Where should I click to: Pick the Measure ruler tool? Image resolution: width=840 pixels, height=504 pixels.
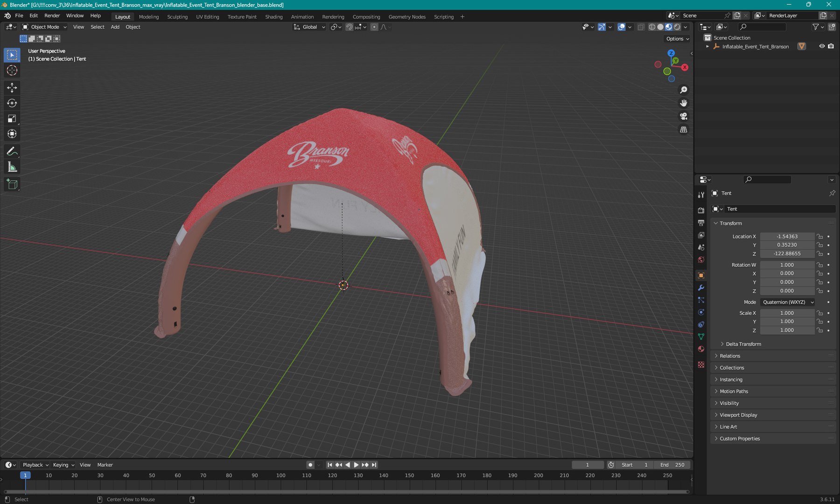[12, 167]
